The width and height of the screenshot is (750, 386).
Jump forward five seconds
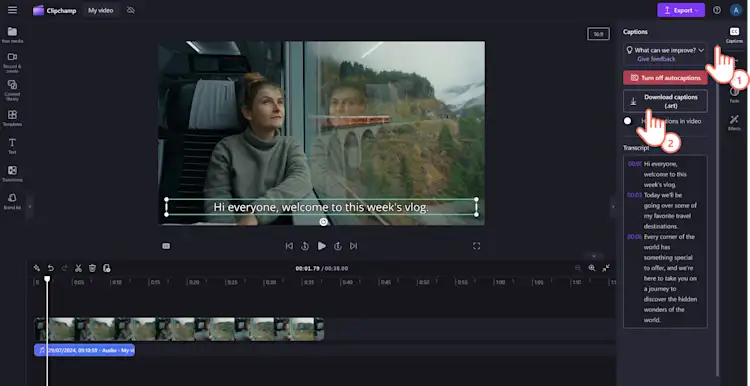tap(338, 246)
